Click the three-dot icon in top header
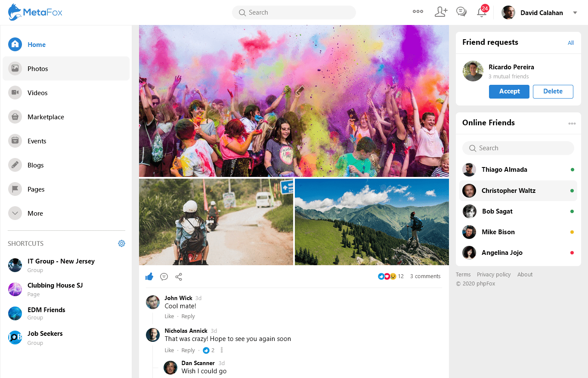Viewport: 588px width, 378px height. coord(418,12)
